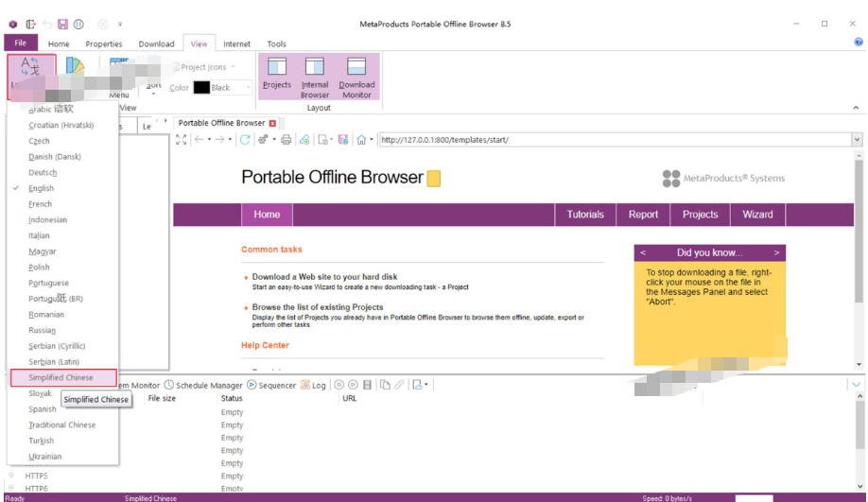Viewport: 868px width, 502px height.
Task: Toggle full-screen browser view icon
Action: pyautogui.click(x=182, y=140)
